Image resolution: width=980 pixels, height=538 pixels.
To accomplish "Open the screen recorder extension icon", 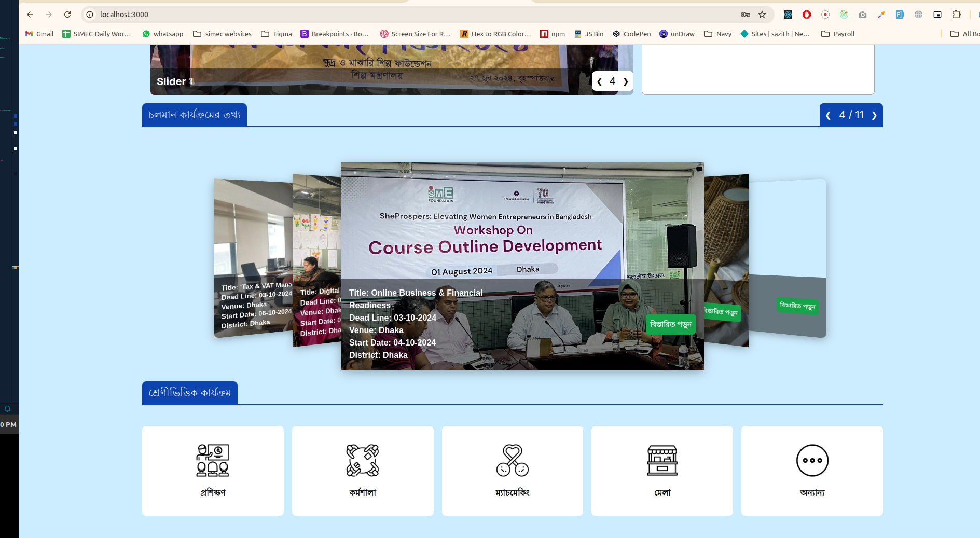I will click(x=825, y=15).
